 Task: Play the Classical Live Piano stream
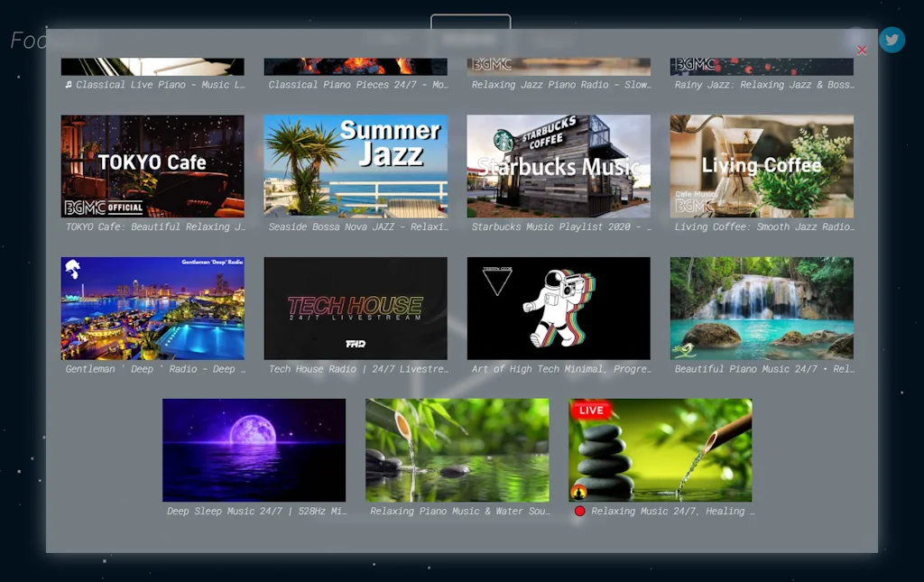pyautogui.click(x=152, y=63)
